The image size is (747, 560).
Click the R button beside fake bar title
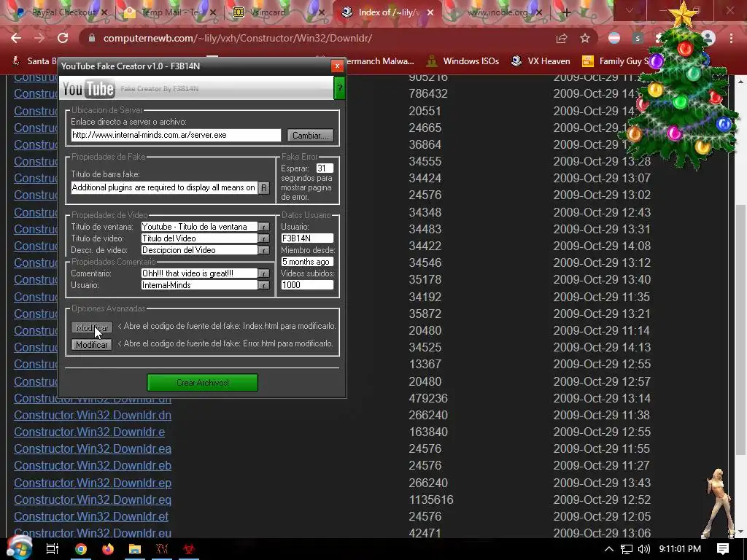263,187
